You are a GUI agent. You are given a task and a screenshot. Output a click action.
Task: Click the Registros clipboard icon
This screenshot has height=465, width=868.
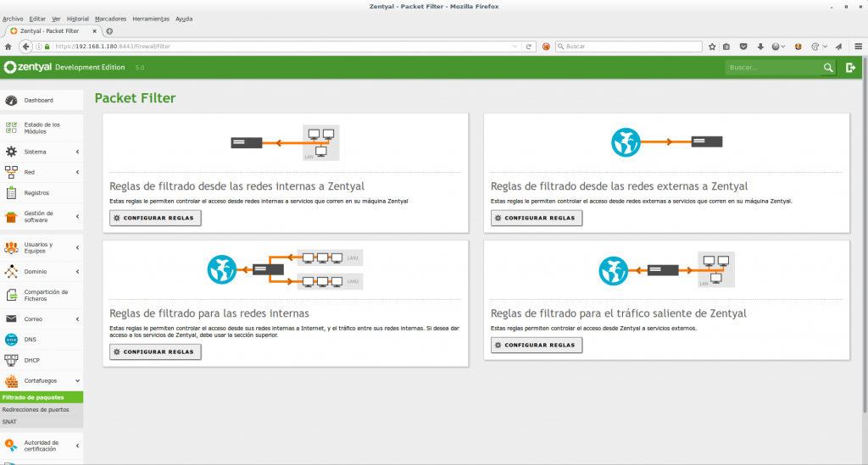click(11, 193)
